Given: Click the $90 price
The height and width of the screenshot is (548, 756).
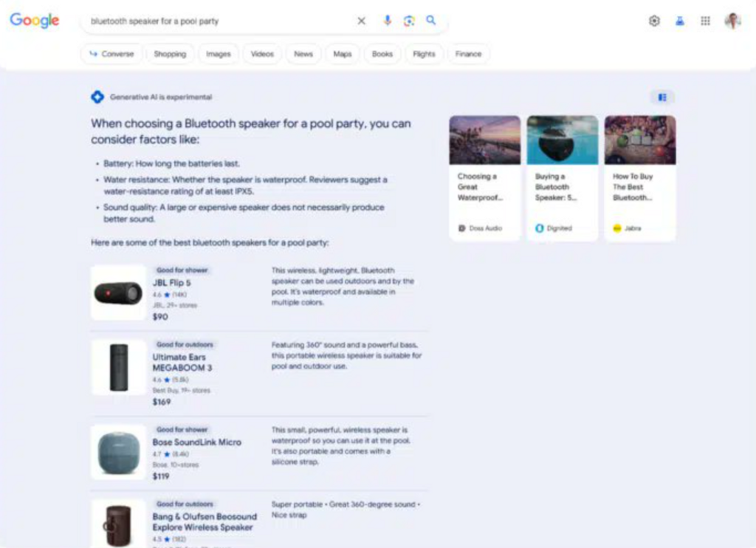Looking at the screenshot, I should 160,317.
